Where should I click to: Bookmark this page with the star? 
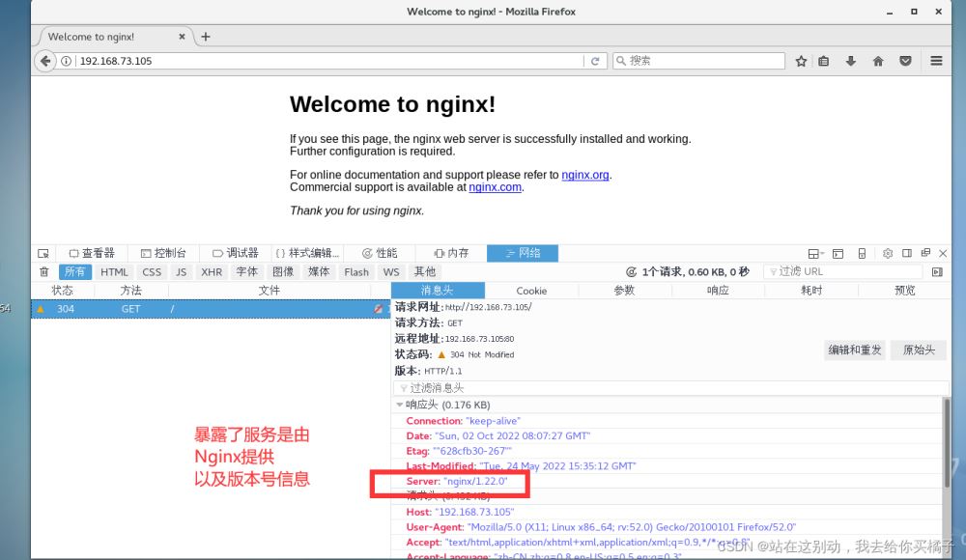(x=801, y=61)
